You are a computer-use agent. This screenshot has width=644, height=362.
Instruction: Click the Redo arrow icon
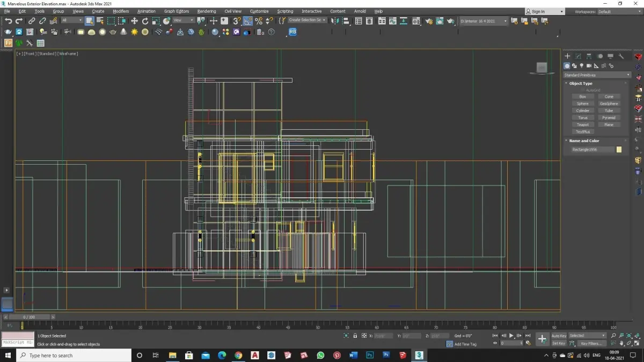19,21
